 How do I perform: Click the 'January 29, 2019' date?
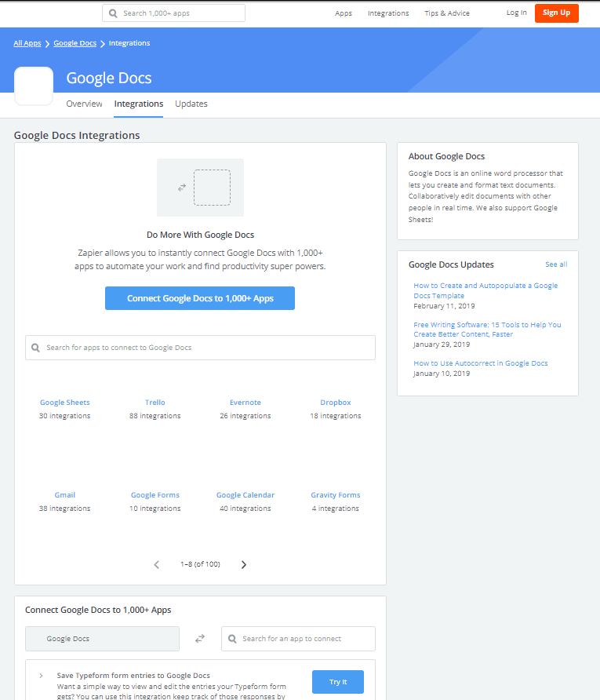coord(442,345)
